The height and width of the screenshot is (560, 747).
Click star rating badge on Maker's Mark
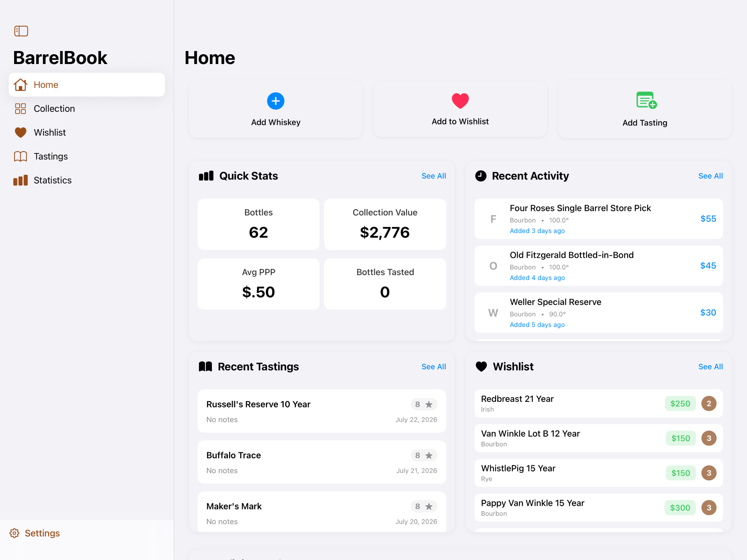coord(424,506)
